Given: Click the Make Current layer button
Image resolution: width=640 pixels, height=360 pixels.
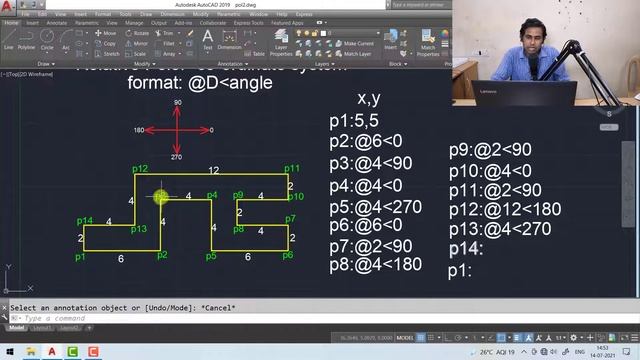Looking at the screenshot, I should click(x=355, y=44).
